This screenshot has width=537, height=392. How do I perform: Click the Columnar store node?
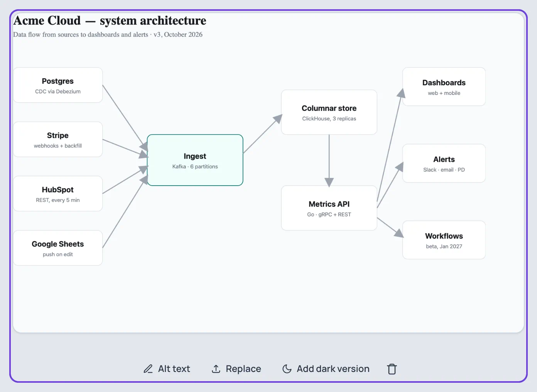point(329,112)
